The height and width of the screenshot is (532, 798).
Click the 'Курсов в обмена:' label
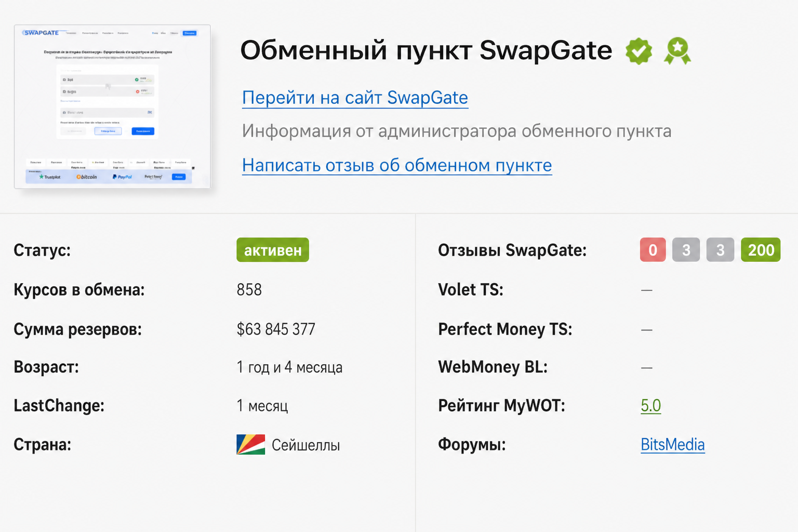(79, 290)
